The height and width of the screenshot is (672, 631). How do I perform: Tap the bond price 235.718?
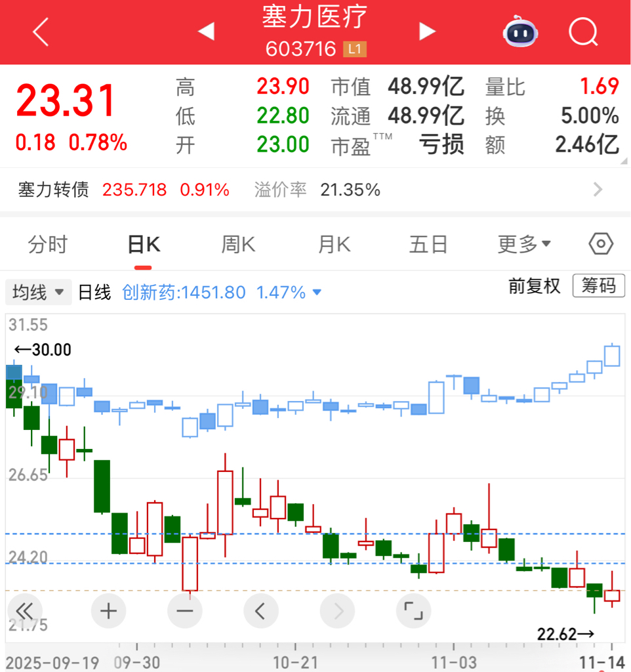click(134, 190)
